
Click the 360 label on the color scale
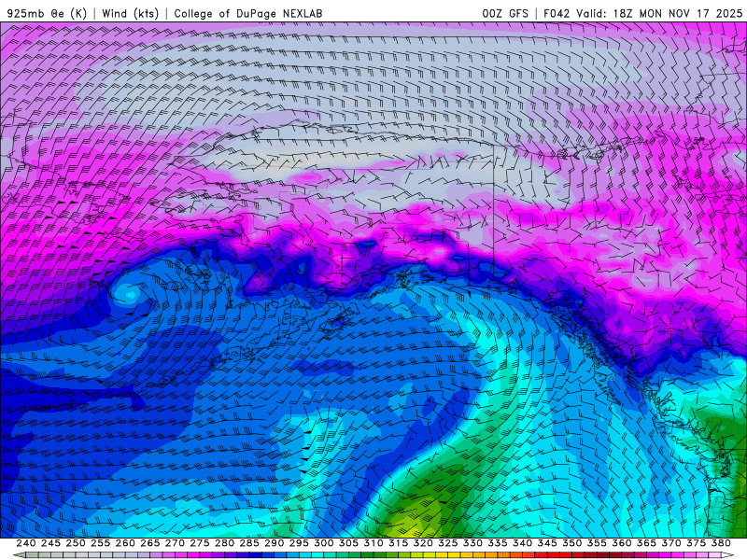point(621,543)
